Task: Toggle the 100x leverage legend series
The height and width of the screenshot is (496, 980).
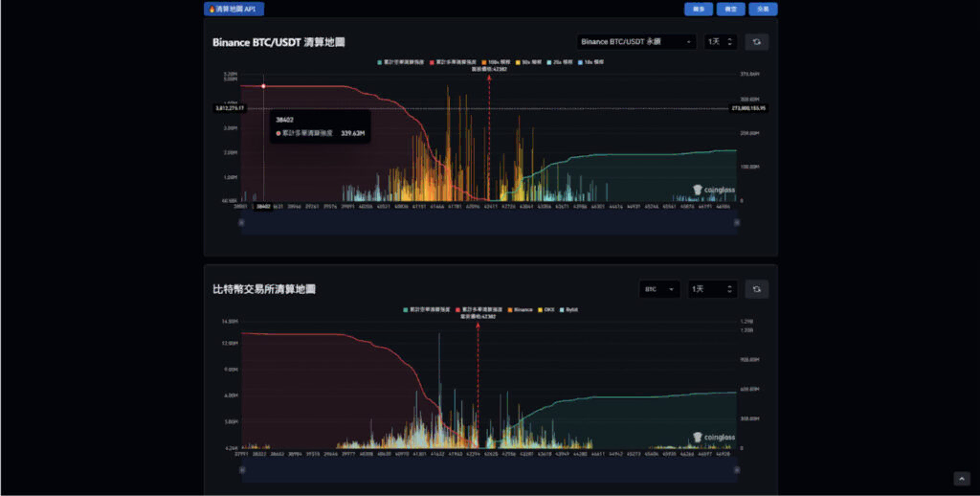Action: [497, 60]
